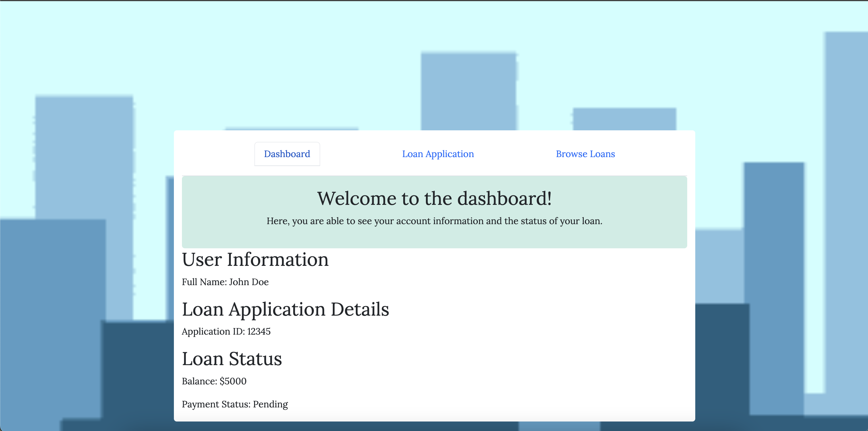
Task: Switch to the Dashboard tab
Action: [287, 154]
